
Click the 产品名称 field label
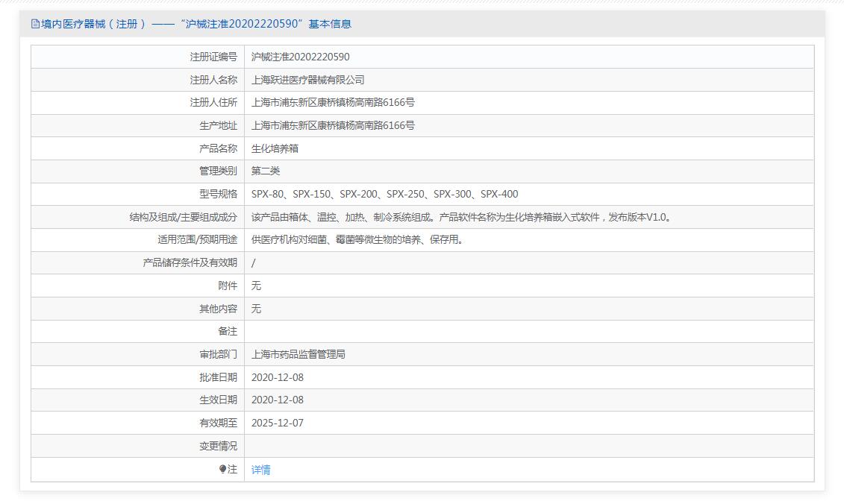(218, 148)
